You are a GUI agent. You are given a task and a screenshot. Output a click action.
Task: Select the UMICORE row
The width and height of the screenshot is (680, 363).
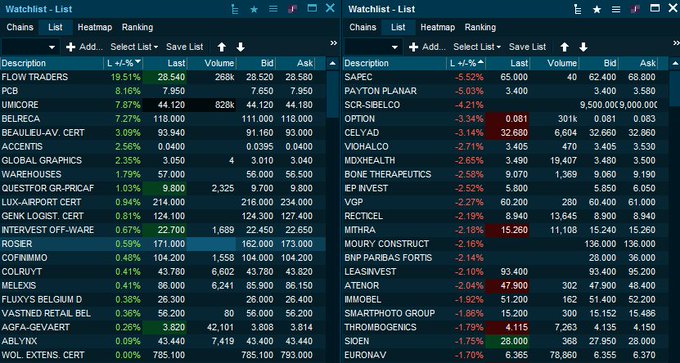point(163,105)
